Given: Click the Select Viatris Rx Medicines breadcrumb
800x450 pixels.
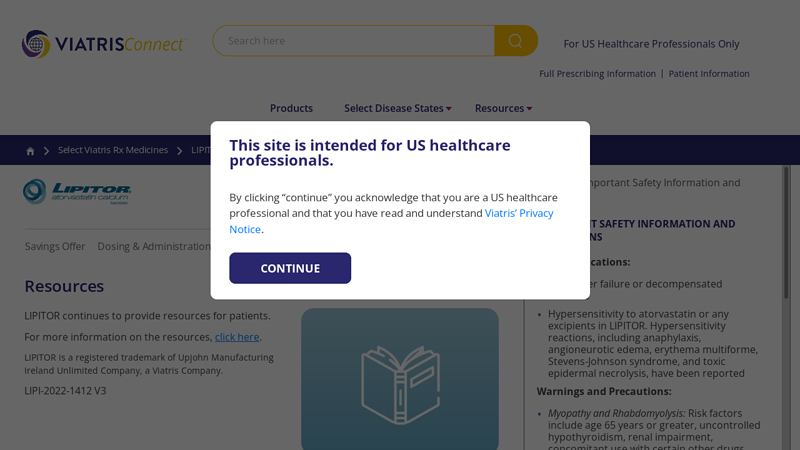Looking at the screenshot, I should pyautogui.click(x=113, y=150).
